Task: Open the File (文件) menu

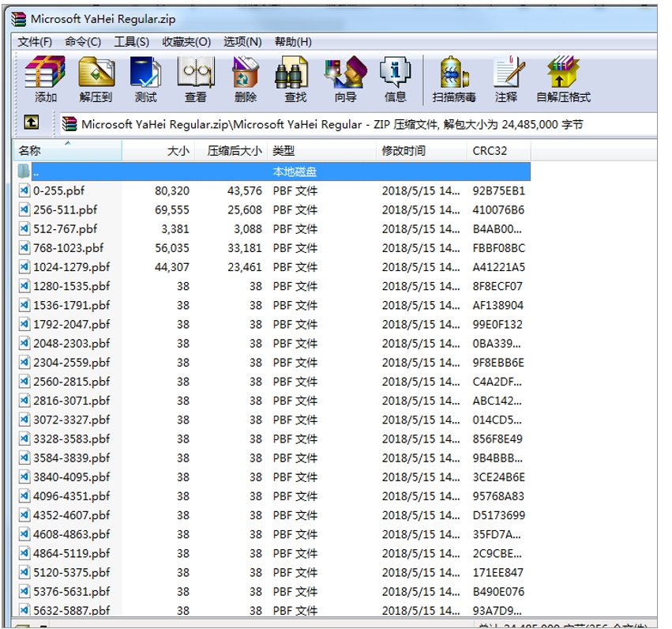Action: 35,42
